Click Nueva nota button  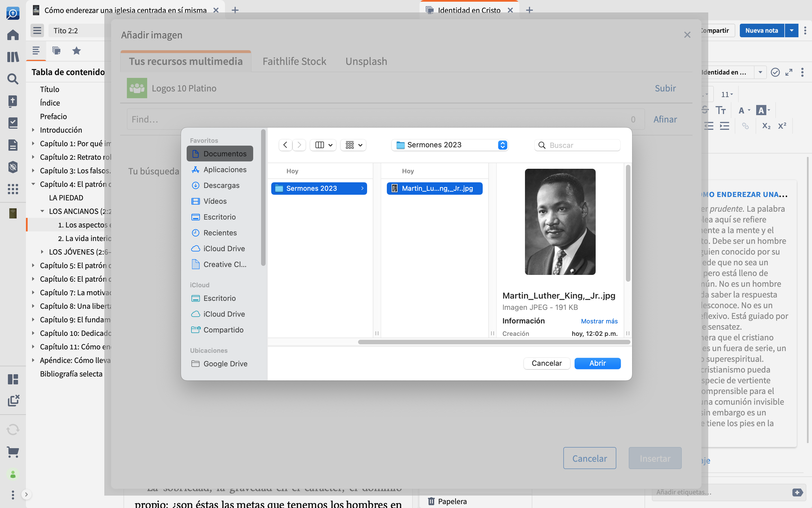(762, 30)
